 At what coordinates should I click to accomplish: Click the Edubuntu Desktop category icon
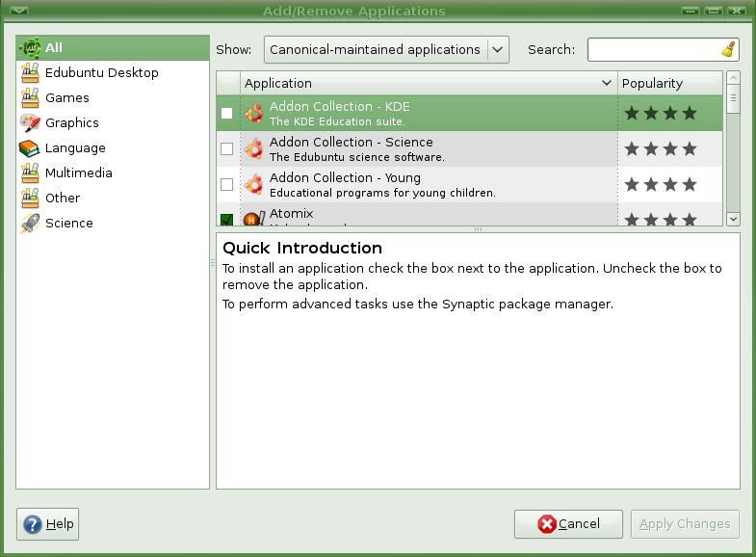[30, 72]
